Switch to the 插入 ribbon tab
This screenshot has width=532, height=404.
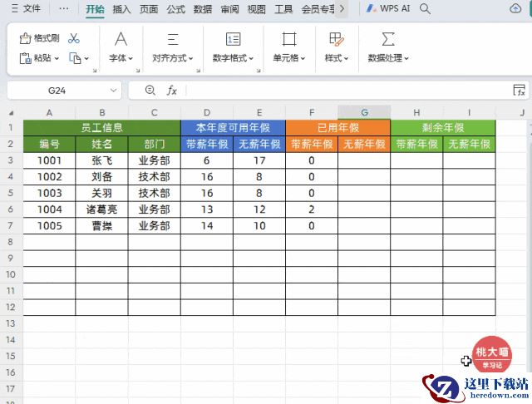pyautogui.click(x=121, y=9)
